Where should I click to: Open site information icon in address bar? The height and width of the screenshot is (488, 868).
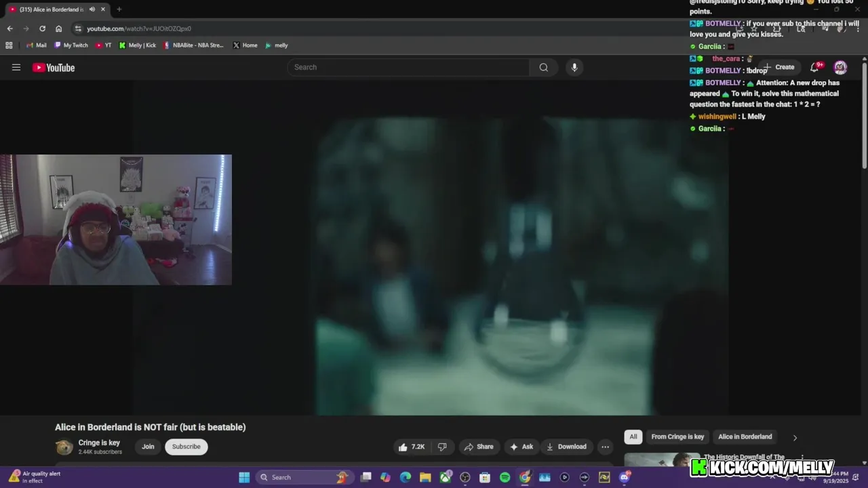pyautogui.click(x=78, y=28)
